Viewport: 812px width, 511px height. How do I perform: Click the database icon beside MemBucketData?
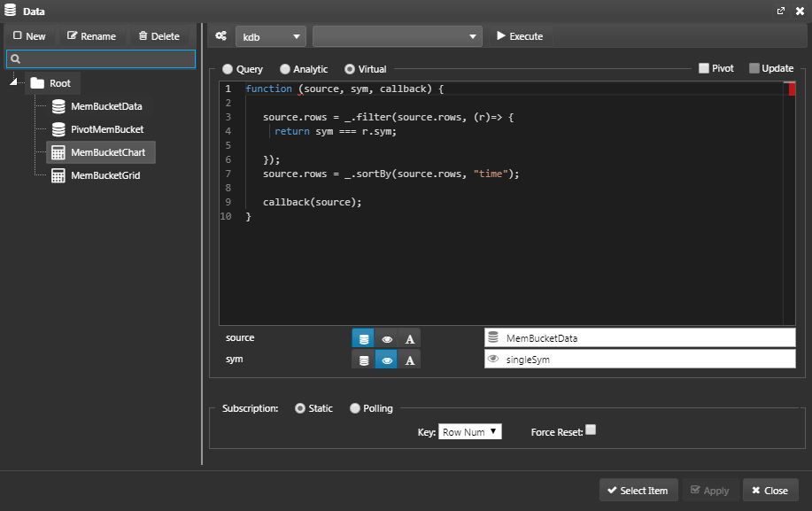point(58,106)
